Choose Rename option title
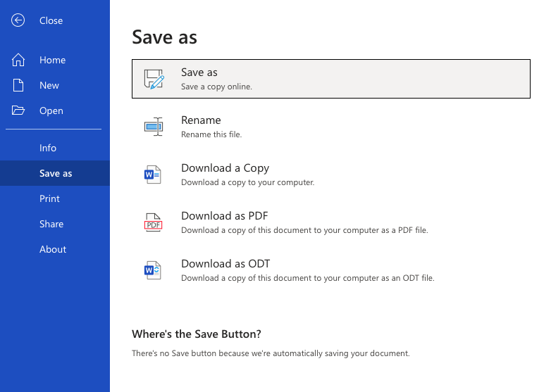This screenshot has width=551, height=392. pos(201,120)
